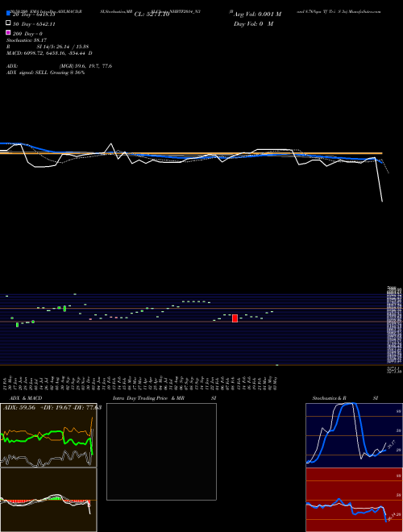Select the '200 Day = 0' legend text
Screen dimensions: 403x532
[27, 34]
